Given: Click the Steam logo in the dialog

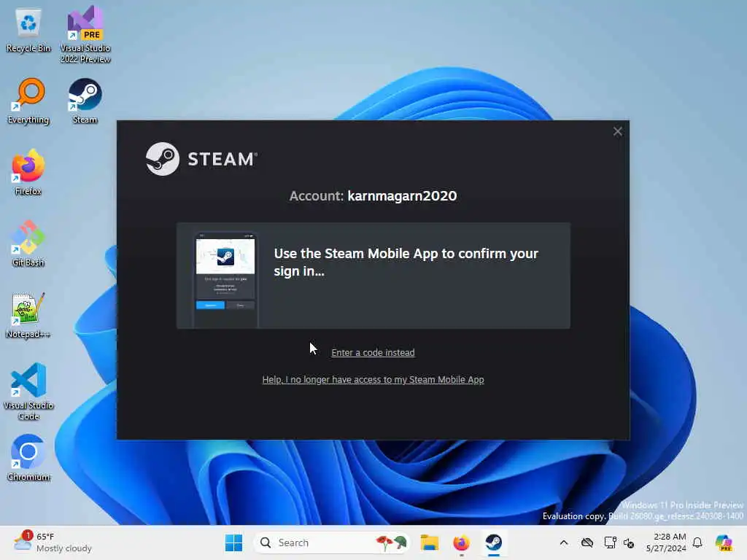Looking at the screenshot, I should tap(201, 158).
